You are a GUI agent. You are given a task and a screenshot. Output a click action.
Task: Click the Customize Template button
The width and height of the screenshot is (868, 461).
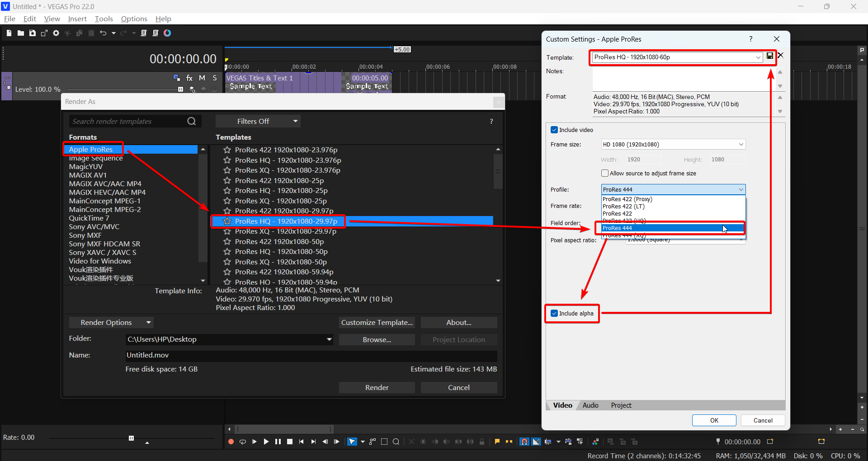377,322
